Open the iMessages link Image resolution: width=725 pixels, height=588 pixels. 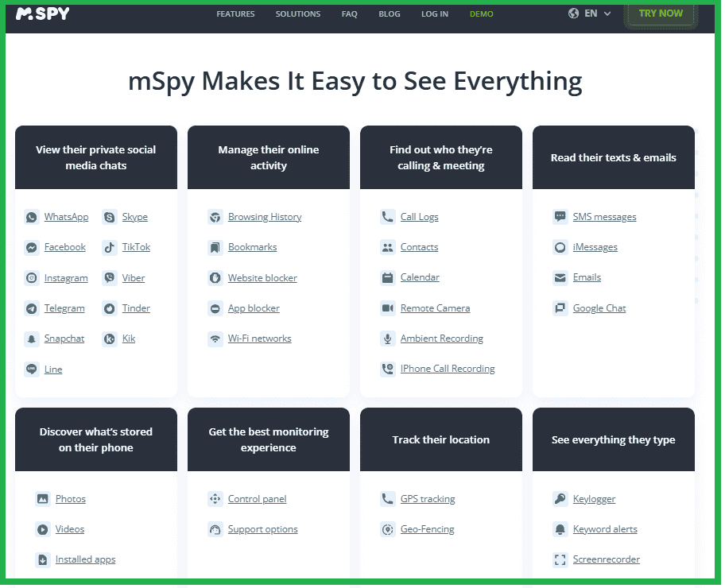coord(595,247)
